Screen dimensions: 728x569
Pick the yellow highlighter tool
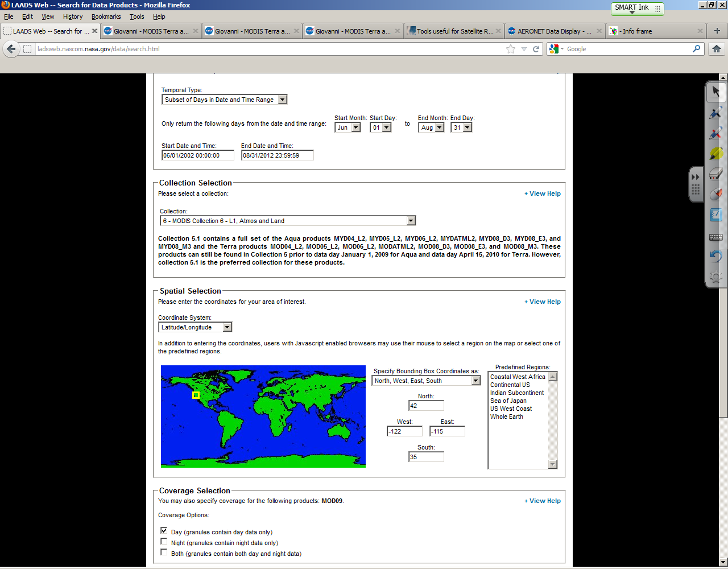pyautogui.click(x=715, y=154)
